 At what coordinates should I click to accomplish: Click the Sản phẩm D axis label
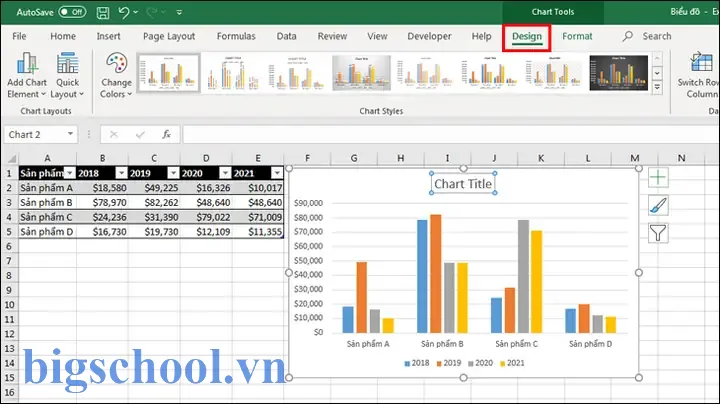[x=591, y=344]
